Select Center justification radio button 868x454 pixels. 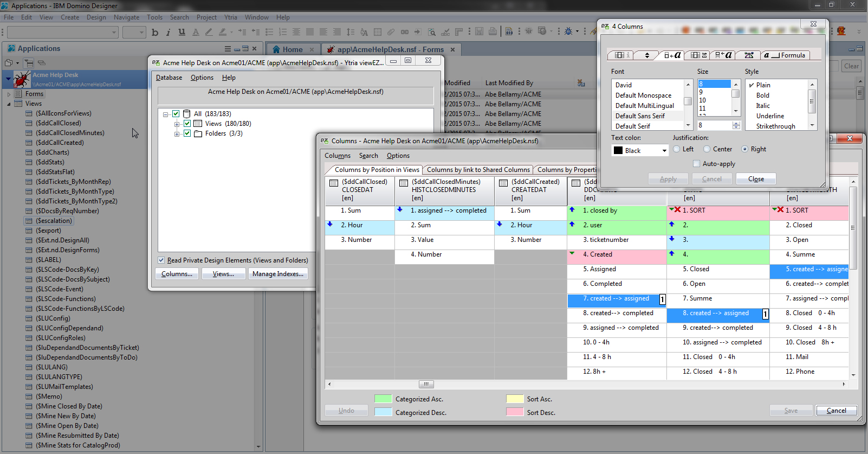pyautogui.click(x=707, y=149)
